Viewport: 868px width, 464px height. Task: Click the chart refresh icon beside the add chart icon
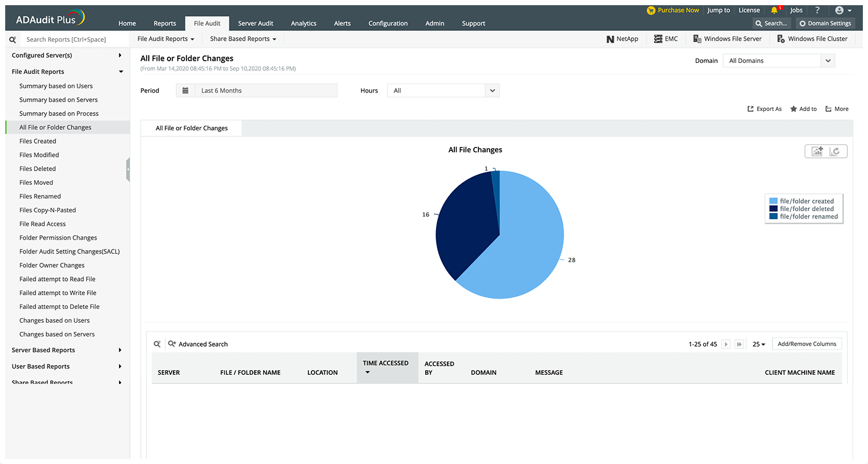[x=835, y=151]
